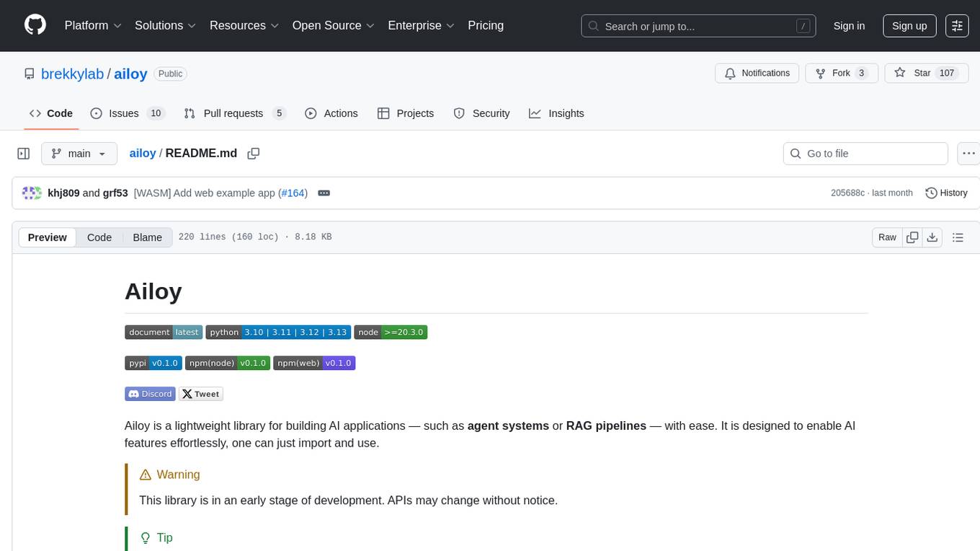Open the appearance settings icon in header

tap(957, 26)
